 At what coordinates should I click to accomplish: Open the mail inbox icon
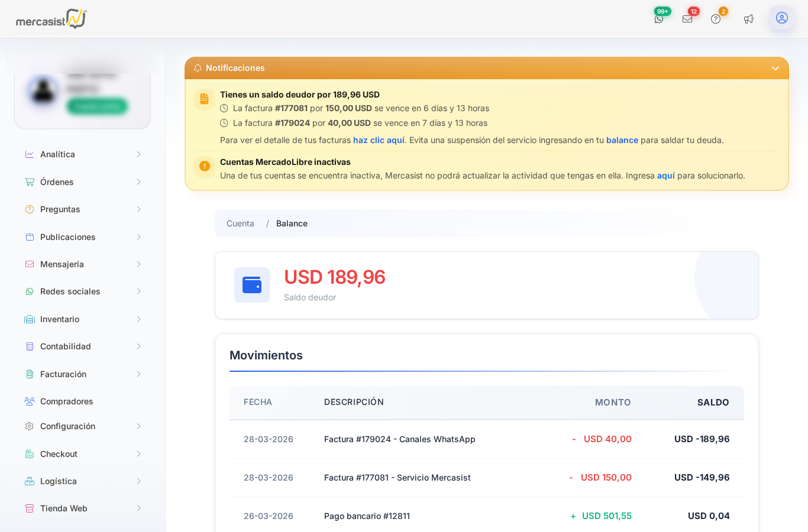click(687, 19)
